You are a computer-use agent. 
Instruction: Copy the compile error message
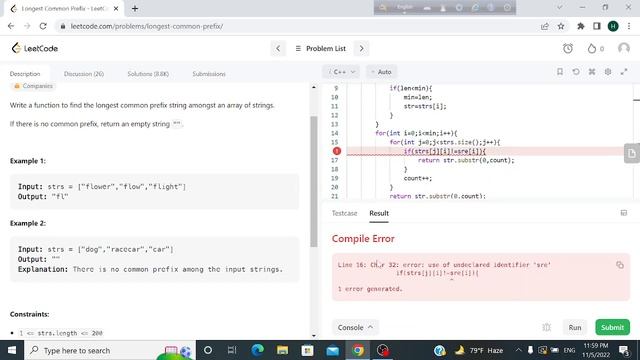tap(620, 265)
